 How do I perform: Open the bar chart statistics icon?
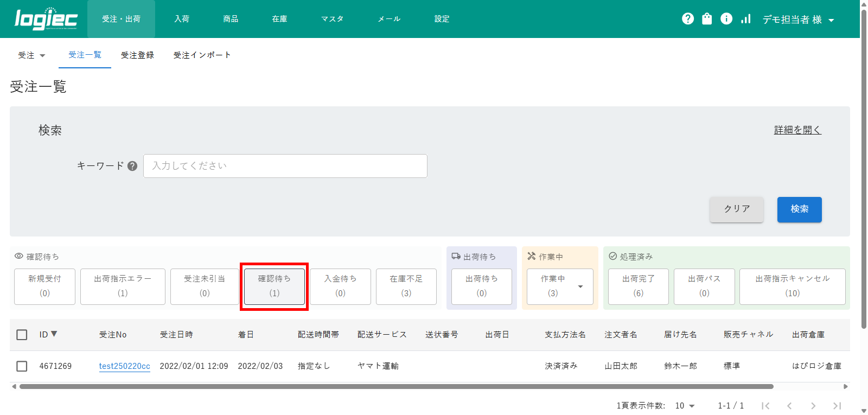pyautogui.click(x=746, y=19)
